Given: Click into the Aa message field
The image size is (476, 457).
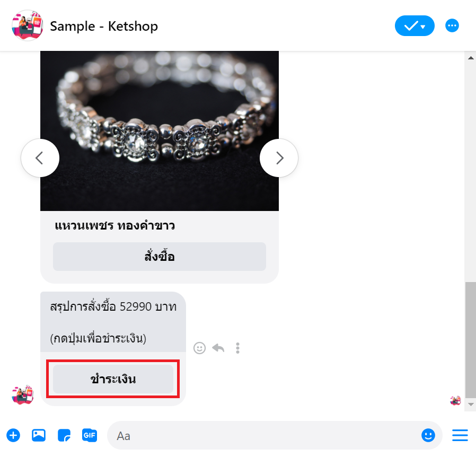Looking at the screenshot, I should click(264, 435).
